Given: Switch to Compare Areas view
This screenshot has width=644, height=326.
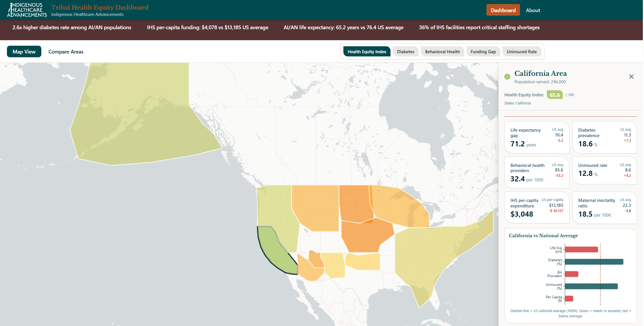Looking at the screenshot, I should 66,52.
